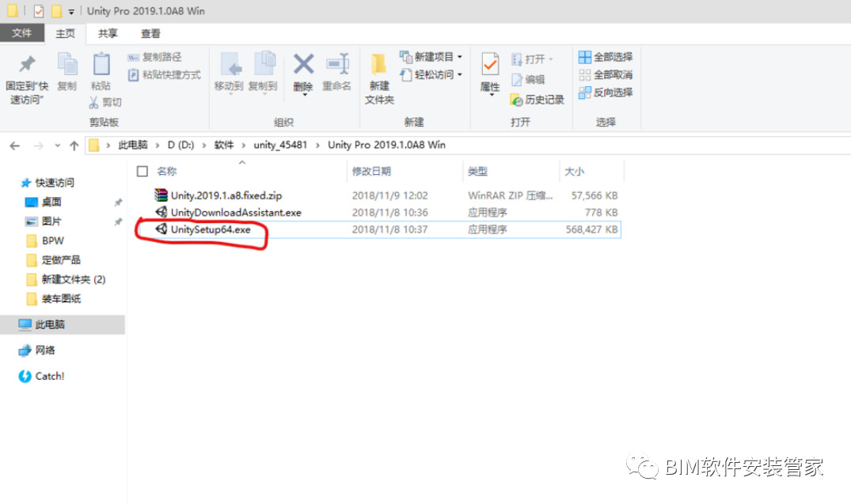Image resolution: width=851 pixels, height=504 pixels.
Task: Click Invert Selection in the ribbon
Action: point(606,93)
